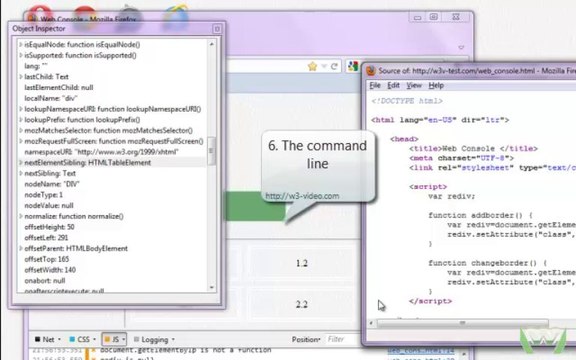The height and width of the screenshot is (360, 576).
Task: Click the Source window horizontal scrollbar thumb
Action: (x=462, y=323)
